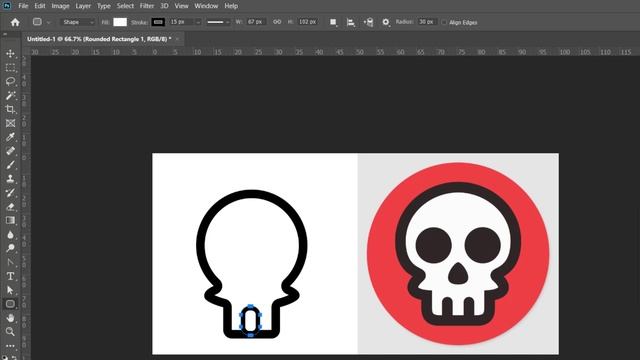Open the Layer menu
The width and height of the screenshot is (640, 360).
[83, 6]
